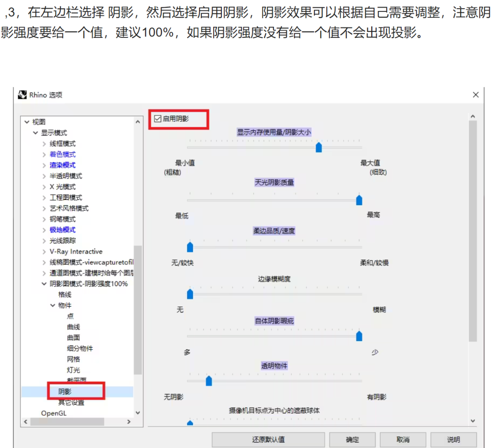Select 线稿图模式-viewcapturetofile item
Image resolution: width=493 pixels, height=448 pixels.
91,262
